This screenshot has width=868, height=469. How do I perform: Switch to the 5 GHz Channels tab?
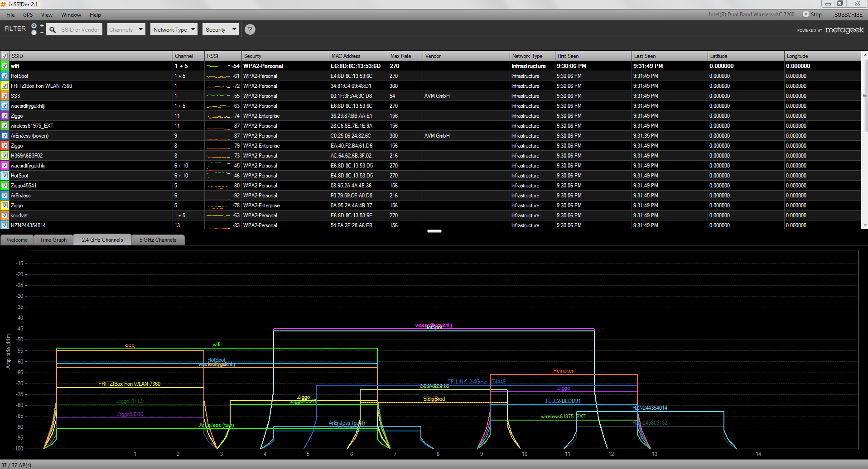(158, 240)
